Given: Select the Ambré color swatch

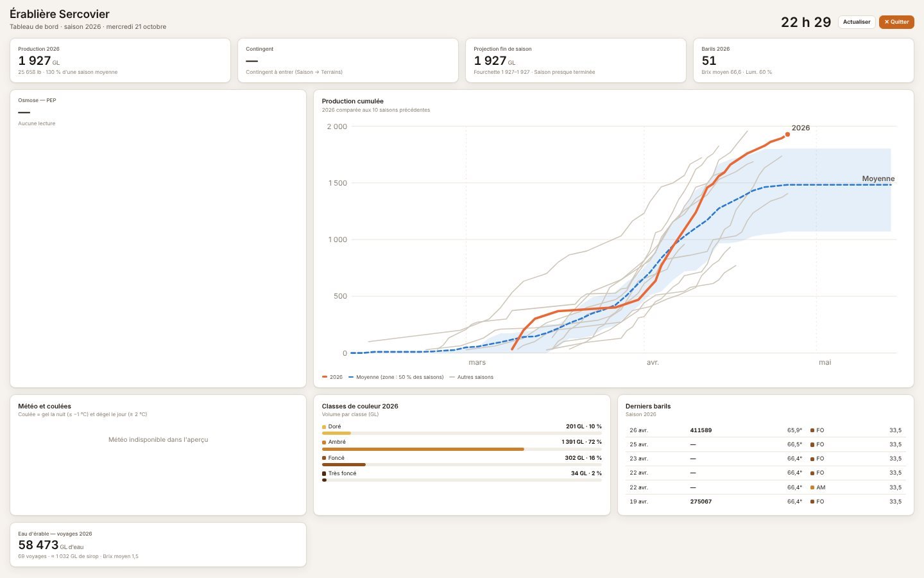Looking at the screenshot, I should pyautogui.click(x=324, y=442).
